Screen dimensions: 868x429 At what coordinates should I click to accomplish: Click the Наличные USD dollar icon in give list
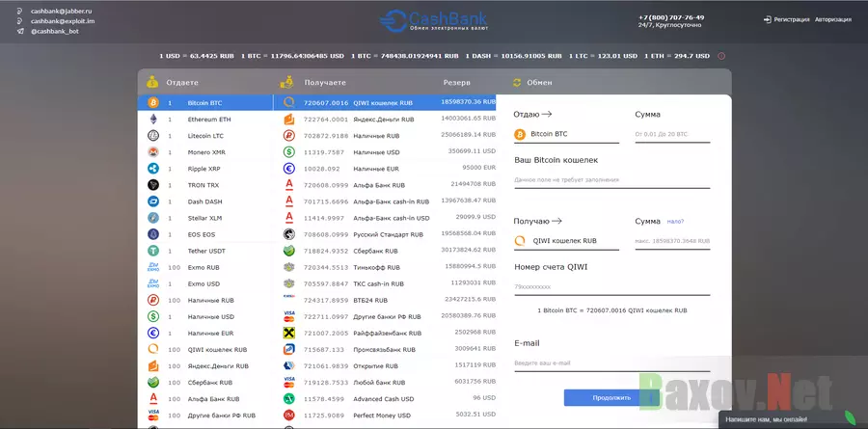tap(152, 316)
